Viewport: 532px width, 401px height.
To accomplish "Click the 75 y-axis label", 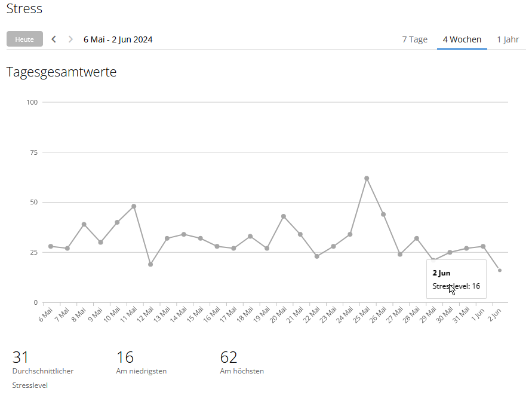I will [34, 152].
